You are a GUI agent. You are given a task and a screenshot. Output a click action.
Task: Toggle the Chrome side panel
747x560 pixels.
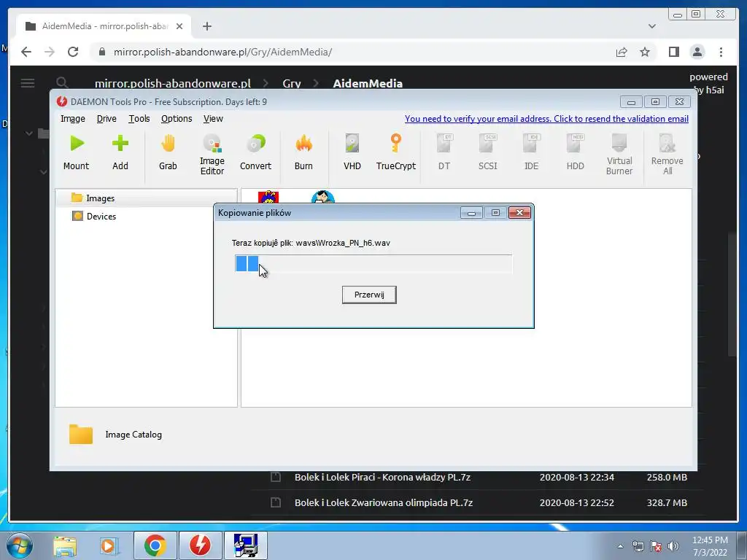click(x=673, y=52)
